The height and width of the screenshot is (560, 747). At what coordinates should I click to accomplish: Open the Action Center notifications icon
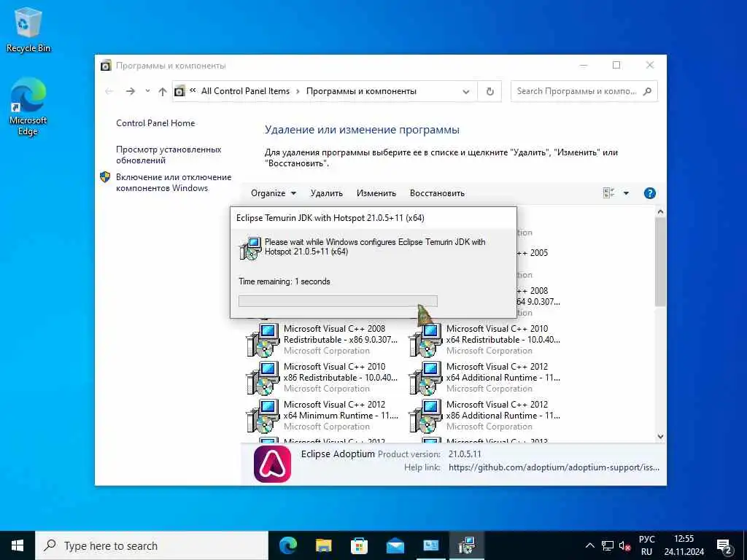724,545
